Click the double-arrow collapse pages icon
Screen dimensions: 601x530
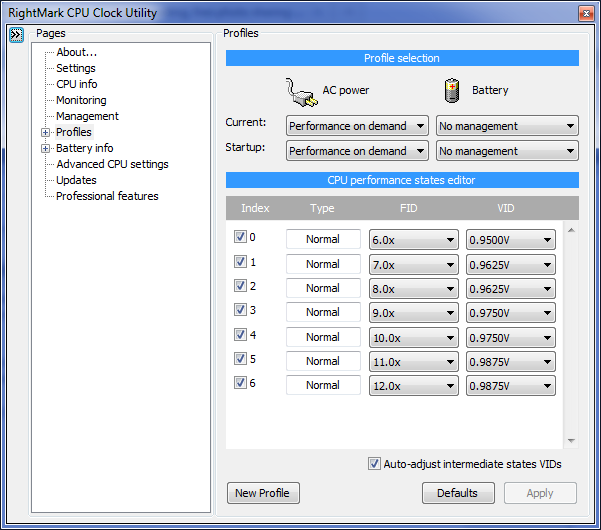16,35
